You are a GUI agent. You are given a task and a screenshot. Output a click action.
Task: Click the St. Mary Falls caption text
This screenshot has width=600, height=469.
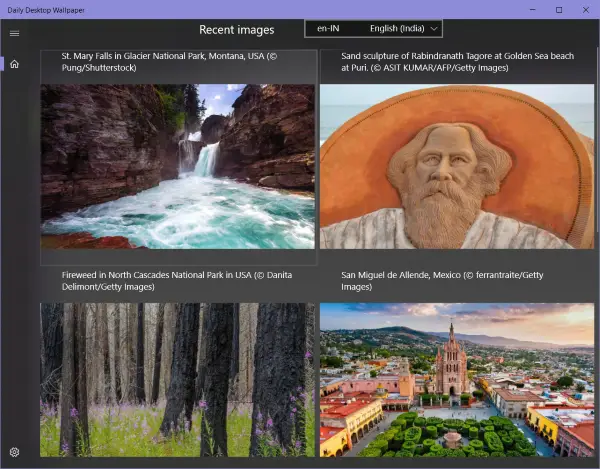[x=169, y=62]
